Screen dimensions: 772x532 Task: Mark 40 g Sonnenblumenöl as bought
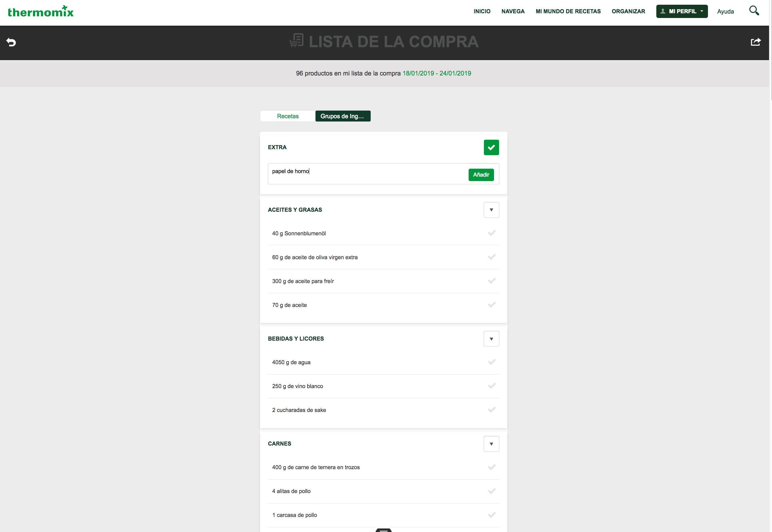492,233
